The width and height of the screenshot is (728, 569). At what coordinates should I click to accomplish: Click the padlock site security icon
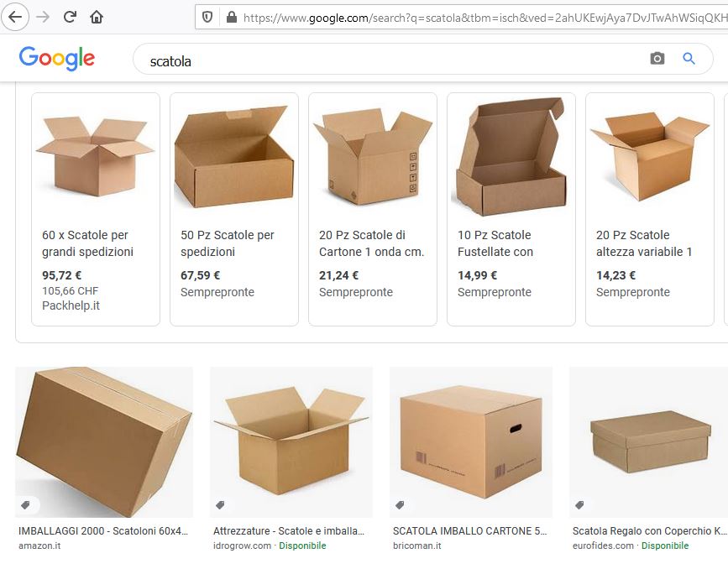click(x=231, y=17)
